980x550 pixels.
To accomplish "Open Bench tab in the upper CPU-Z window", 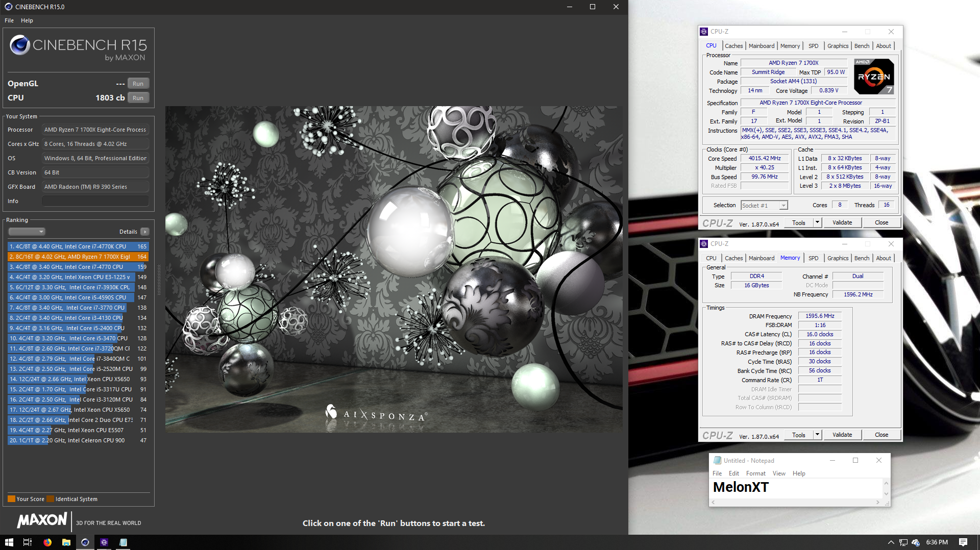I will [x=862, y=46].
